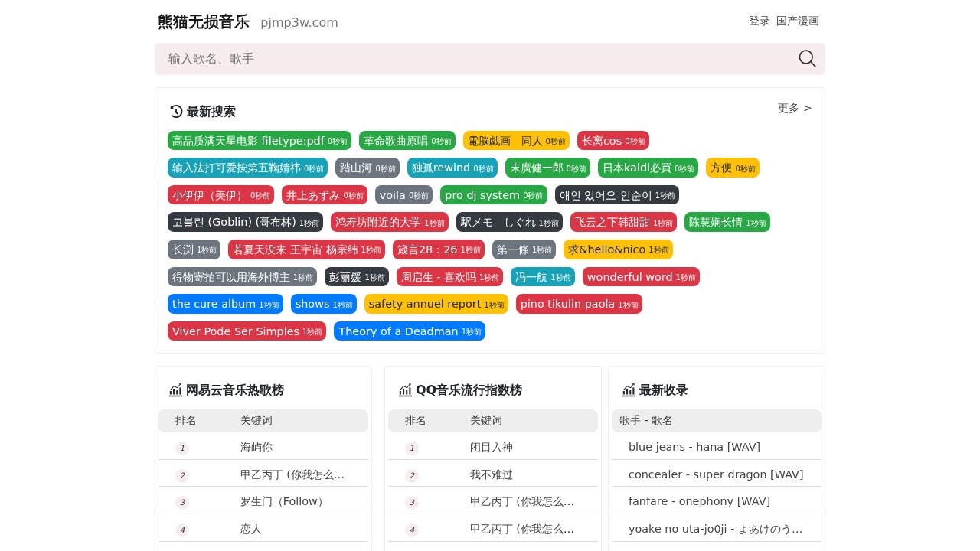Select the 고블린 (Goblin) tag
Viewport: 980px width, 551px height.
pos(245,222)
